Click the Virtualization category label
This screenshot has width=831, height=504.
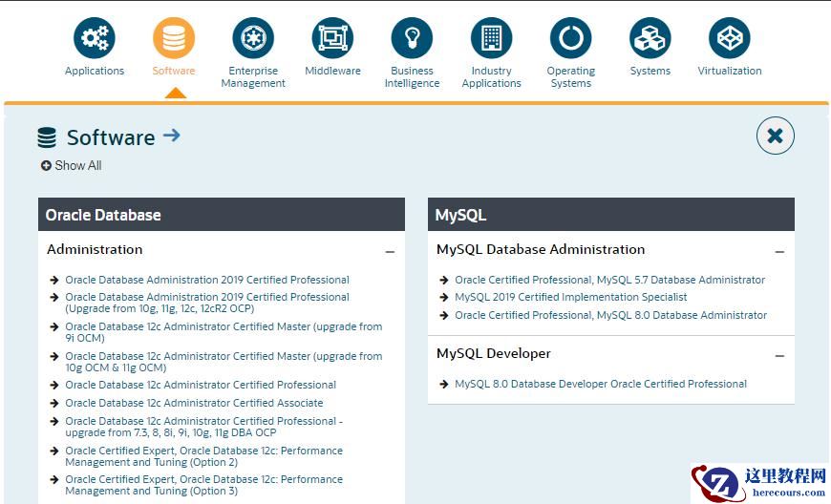[x=730, y=71]
